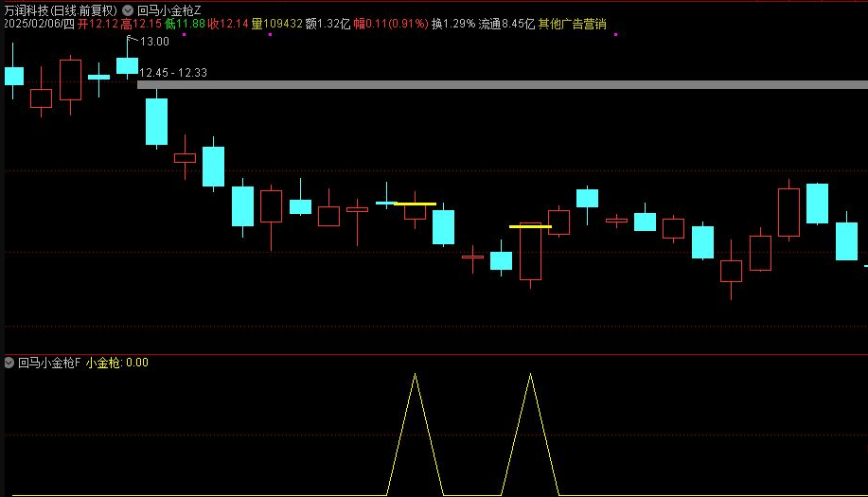This screenshot has height=497, width=868.
Task: Select the gray gap zone bar
Action: tap(502, 84)
